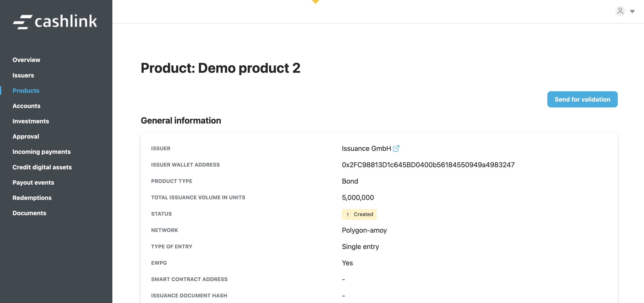Open the Overview menu item

coord(26,60)
